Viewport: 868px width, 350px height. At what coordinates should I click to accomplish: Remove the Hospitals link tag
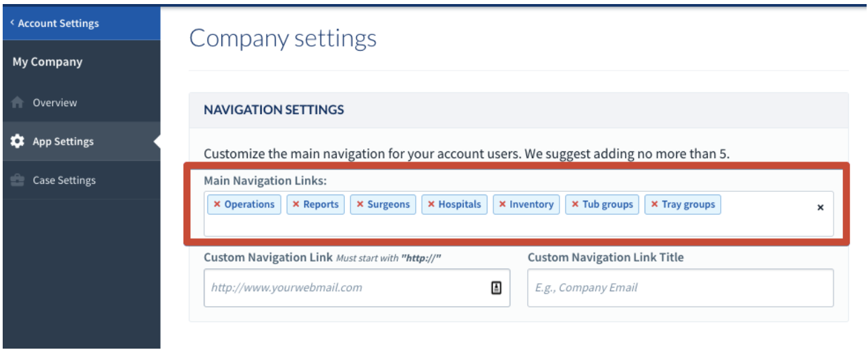coord(431,205)
